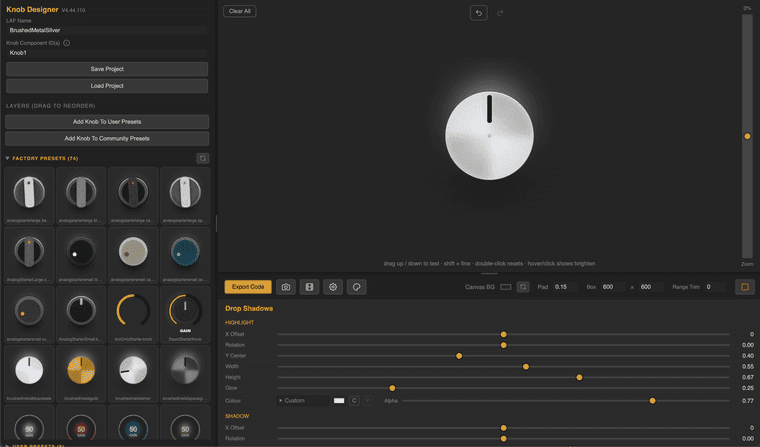Select the AnalogStarterSmall.knob preset
760x447 pixels.
coord(81,314)
